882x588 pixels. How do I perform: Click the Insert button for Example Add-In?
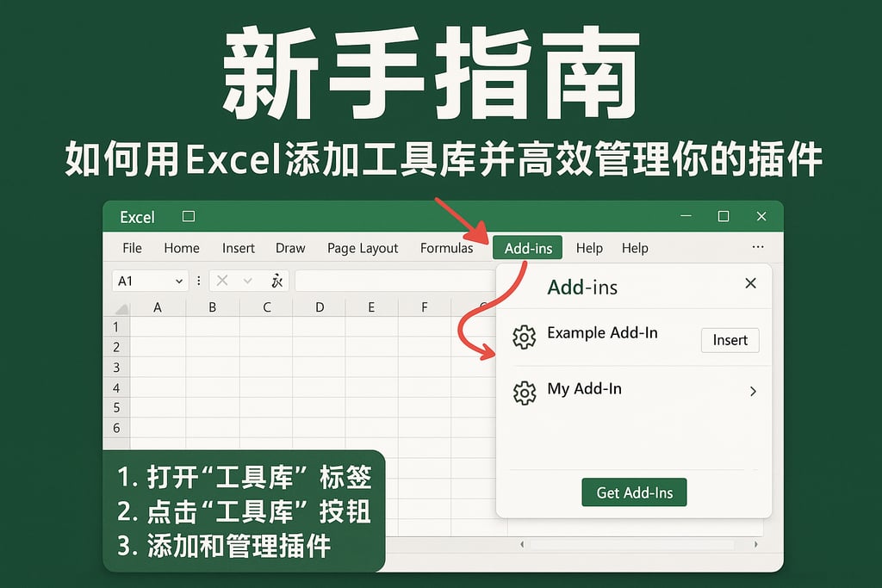click(x=730, y=340)
